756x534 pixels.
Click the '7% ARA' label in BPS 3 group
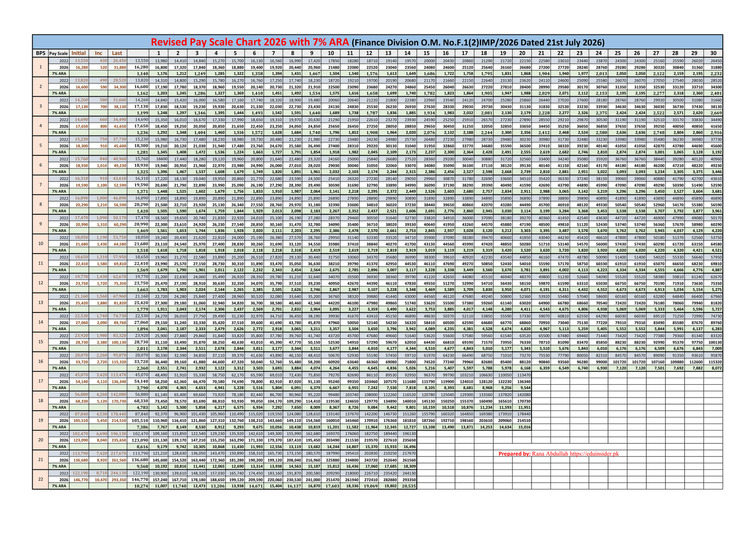[59, 113]
